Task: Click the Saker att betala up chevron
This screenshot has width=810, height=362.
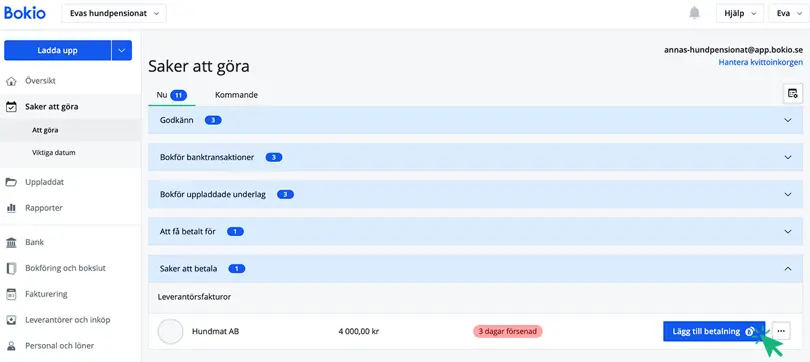Action: (788, 269)
